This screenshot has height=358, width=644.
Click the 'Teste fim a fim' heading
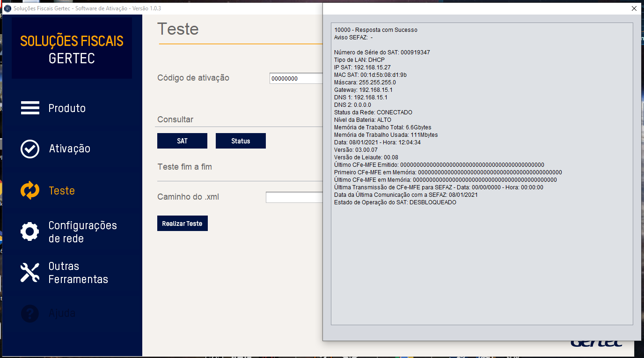185,167
